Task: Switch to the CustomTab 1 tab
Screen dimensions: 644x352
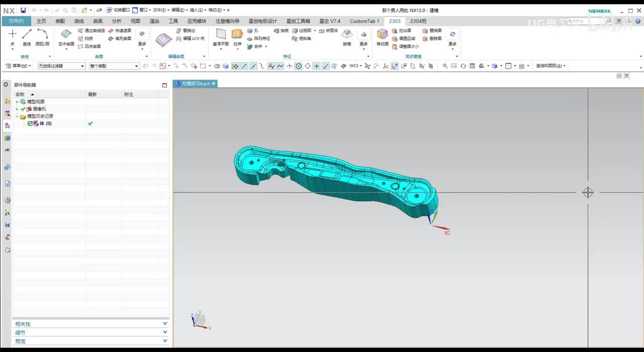Action: coord(365,21)
